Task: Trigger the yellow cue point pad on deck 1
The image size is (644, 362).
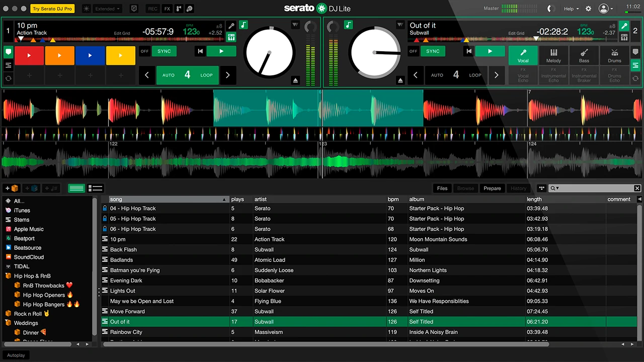Action: [121, 55]
